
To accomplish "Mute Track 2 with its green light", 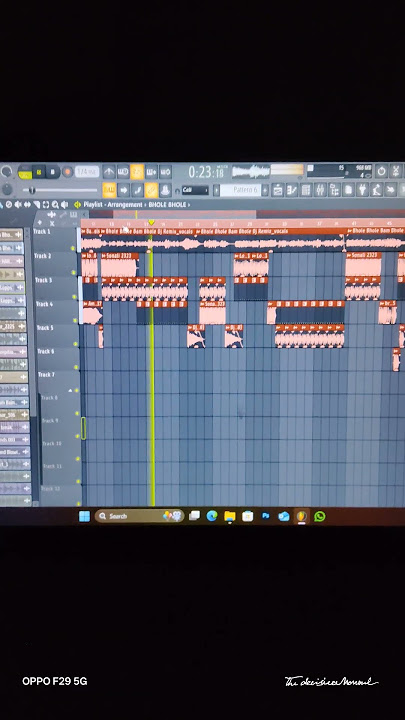I will click(73, 272).
